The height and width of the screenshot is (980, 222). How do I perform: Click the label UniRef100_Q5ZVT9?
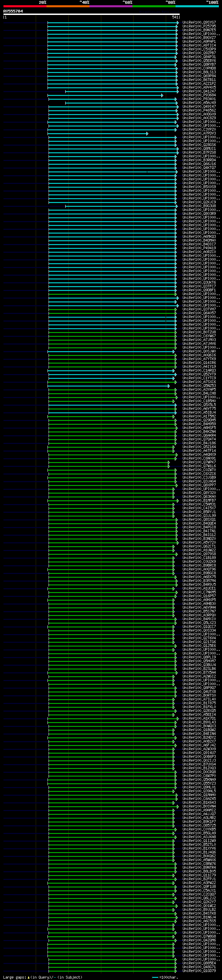[x=199, y=374]
